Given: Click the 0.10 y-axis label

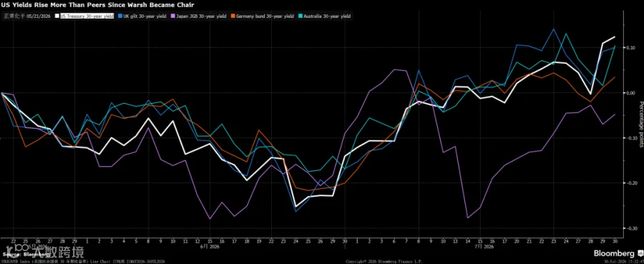Looking at the screenshot, I should (x=631, y=48).
